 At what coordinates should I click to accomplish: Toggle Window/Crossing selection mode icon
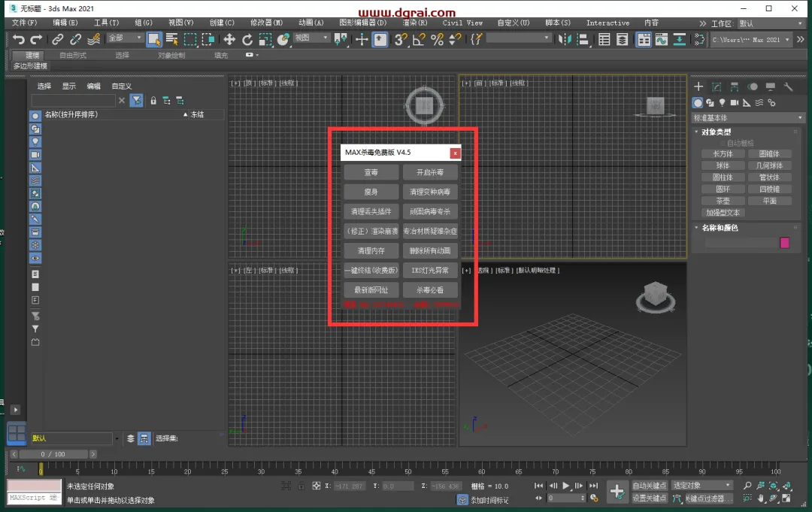pyautogui.click(x=208, y=39)
